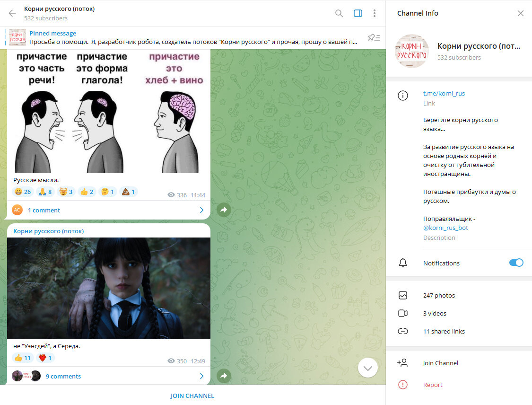Screen dimensions: 532x405
Task: Open the pinned messages list icon
Action: [x=374, y=37]
